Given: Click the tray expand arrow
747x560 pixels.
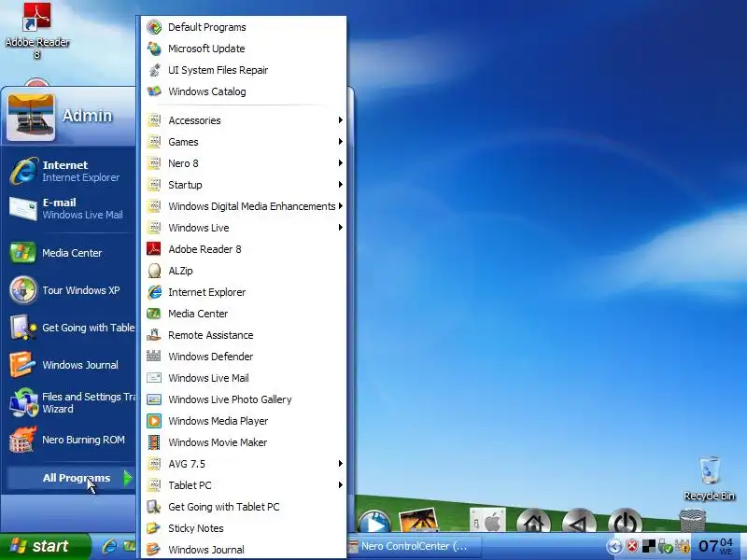Looking at the screenshot, I should [x=614, y=546].
